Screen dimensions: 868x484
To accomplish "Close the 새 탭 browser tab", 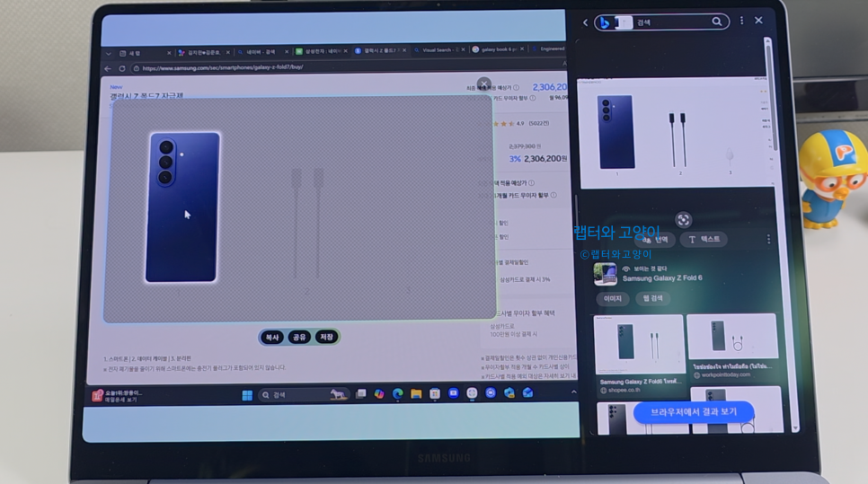I will [x=169, y=53].
